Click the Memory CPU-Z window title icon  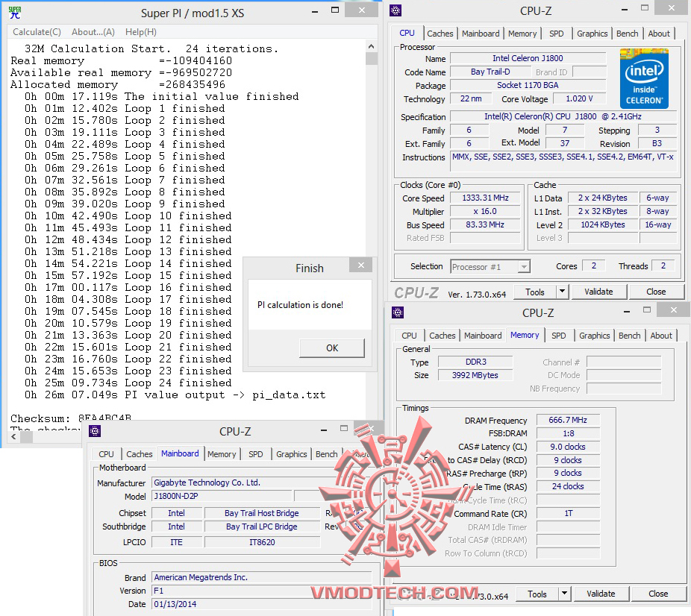pos(398,312)
